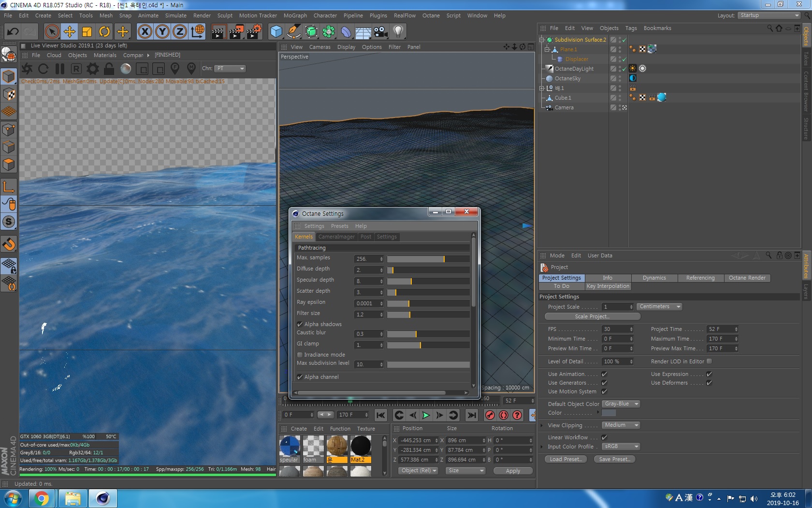Click Live Viewer clay mode sphere icon
812x508 pixels.
(x=126, y=69)
